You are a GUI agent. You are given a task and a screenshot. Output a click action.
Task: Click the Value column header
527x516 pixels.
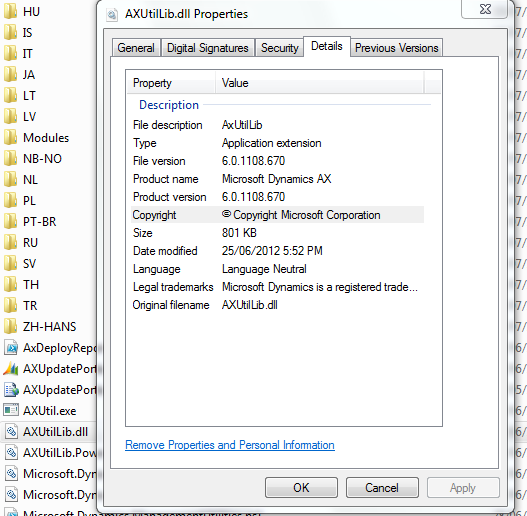coord(320,83)
